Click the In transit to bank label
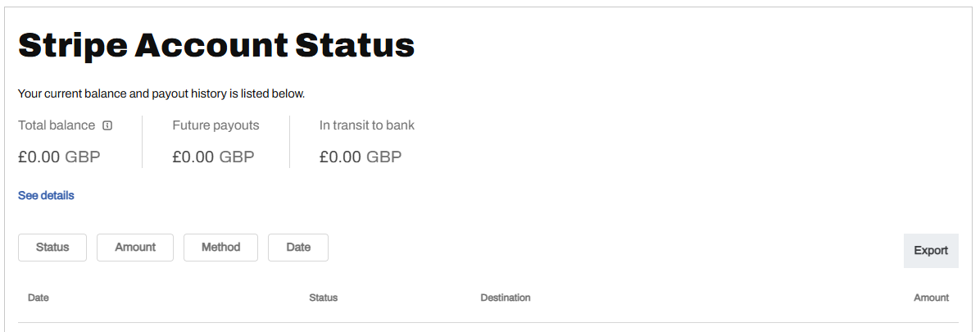 [x=366, y=125]
